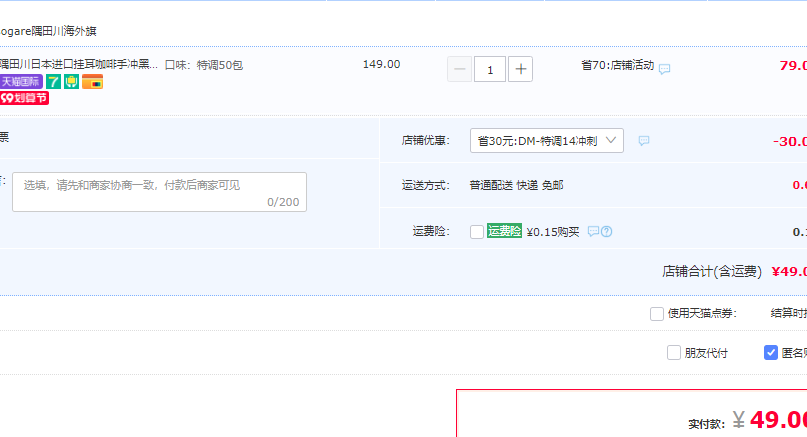Click the Tmall International purple badge
This screenshot has height=437, width=807.
click(21, 81)
